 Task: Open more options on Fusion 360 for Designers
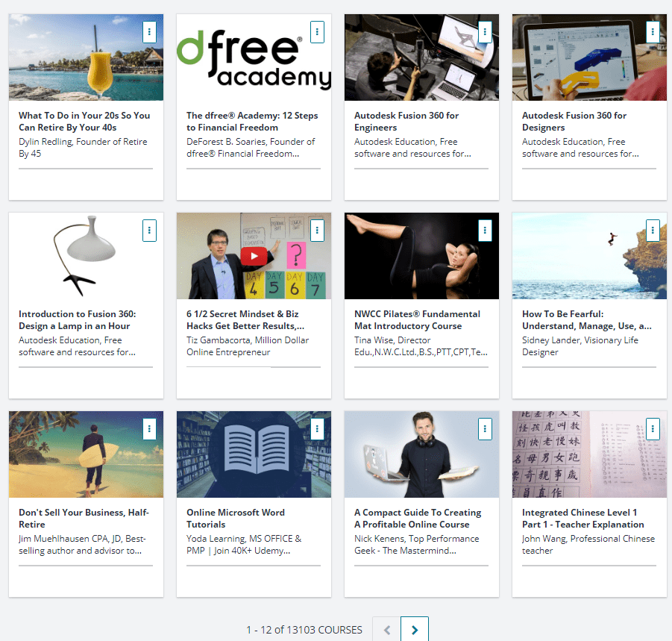click(x=653, y=32)
